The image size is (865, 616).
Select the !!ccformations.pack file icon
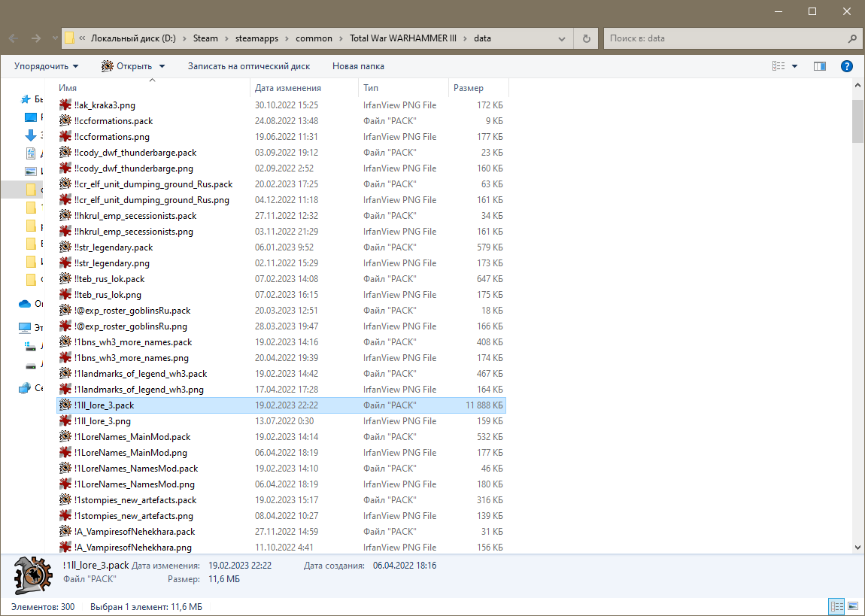[65, 121]
